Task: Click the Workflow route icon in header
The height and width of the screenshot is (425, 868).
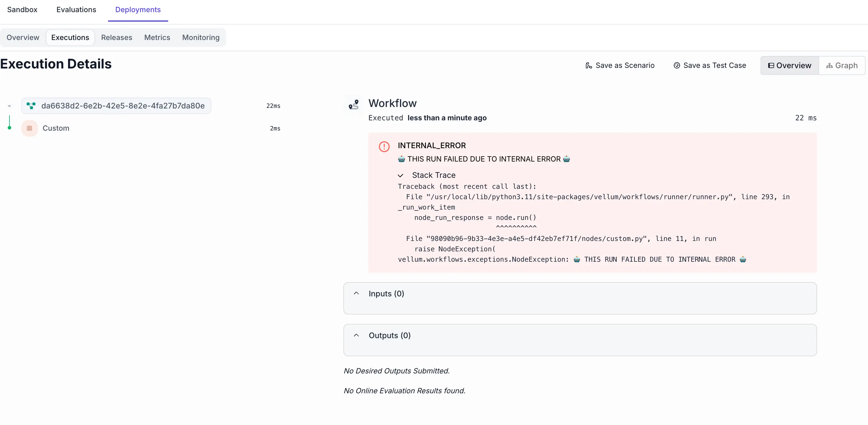Action: [x=353, y=105]
